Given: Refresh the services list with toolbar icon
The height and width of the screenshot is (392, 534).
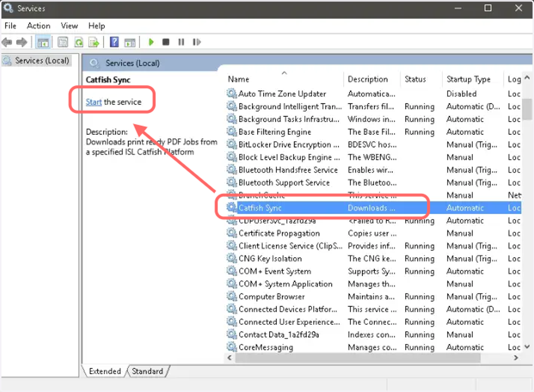Looking at the screenshot, I should [x=79, y=42].
